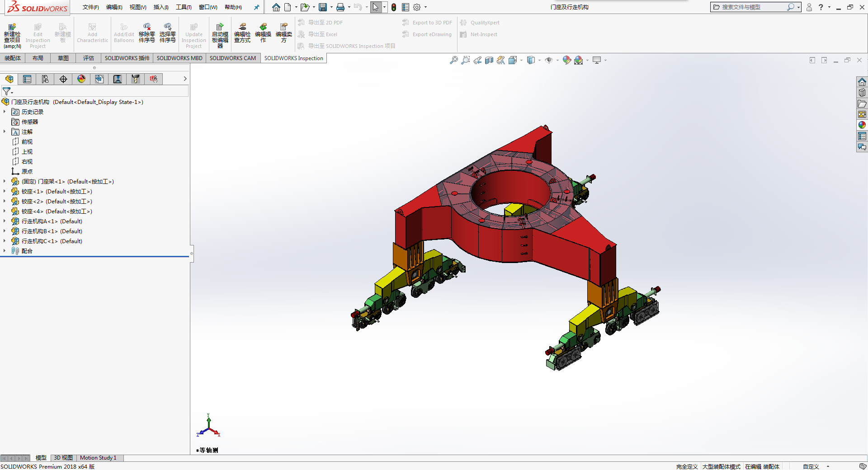
Task: Switch to Motion Study 1 bottom tab
Action: 98,458
